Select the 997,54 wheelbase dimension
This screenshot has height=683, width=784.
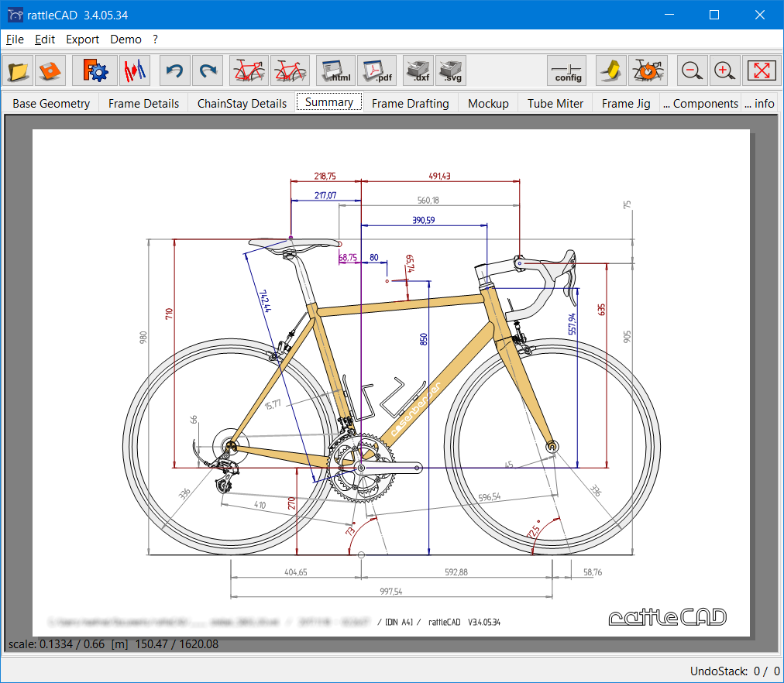pyautogui.click(x=391, y=592)
